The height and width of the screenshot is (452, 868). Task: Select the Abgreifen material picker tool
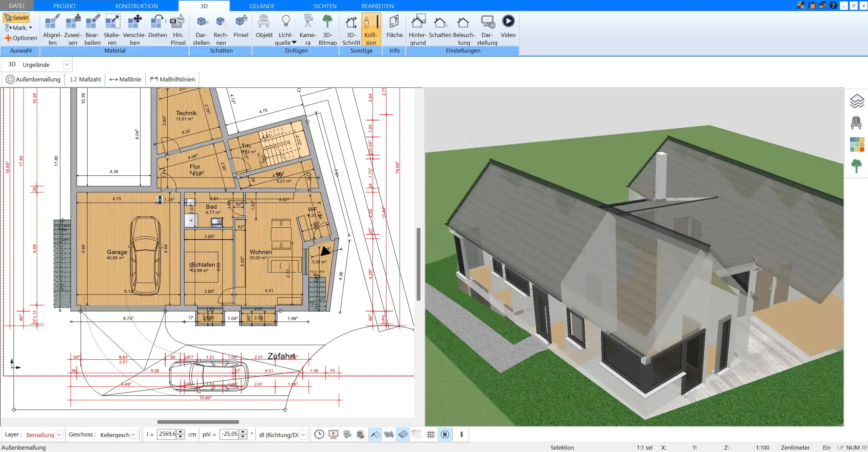click(52, 30)
